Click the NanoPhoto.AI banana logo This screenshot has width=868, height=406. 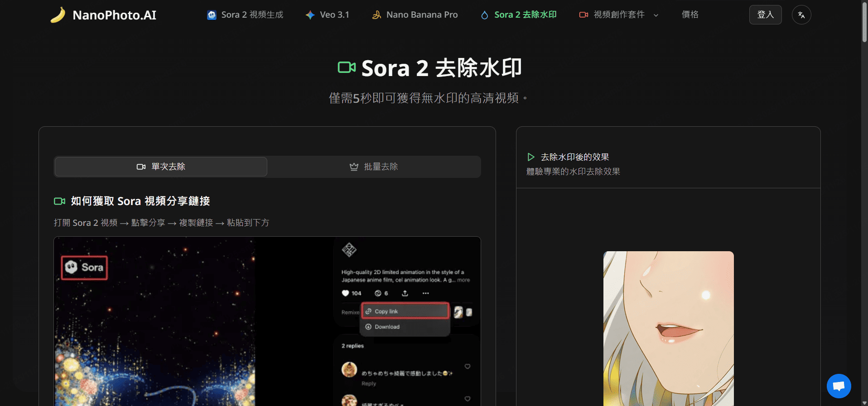point(58,15)
